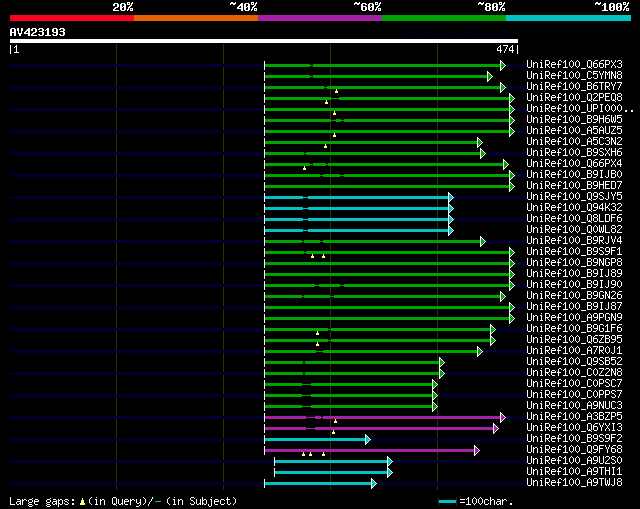Select the UniRef100_C0PPS7 label
Screen dimensions: 640x509
574,395
